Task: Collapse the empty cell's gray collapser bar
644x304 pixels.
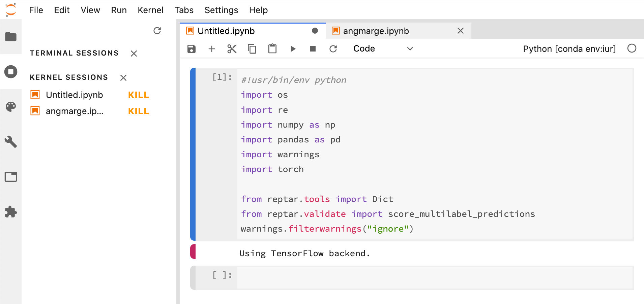Action: pyautogui.click(x=193, y=278)
